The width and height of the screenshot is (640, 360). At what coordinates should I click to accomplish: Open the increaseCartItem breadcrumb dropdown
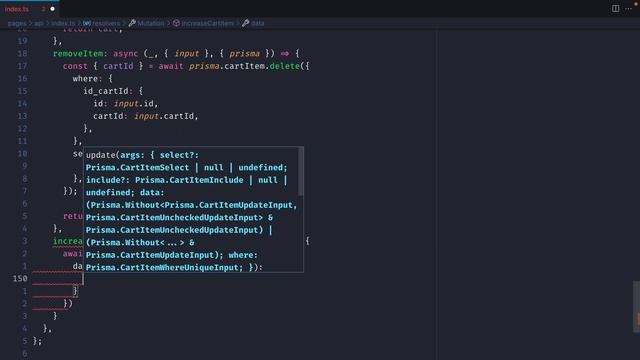(x=208, y=23)
